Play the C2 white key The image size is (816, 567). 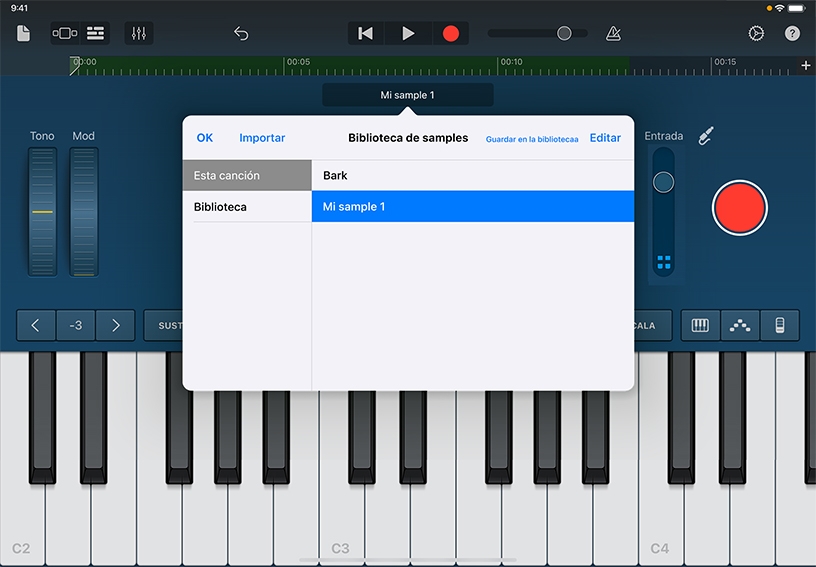point(22,520)
